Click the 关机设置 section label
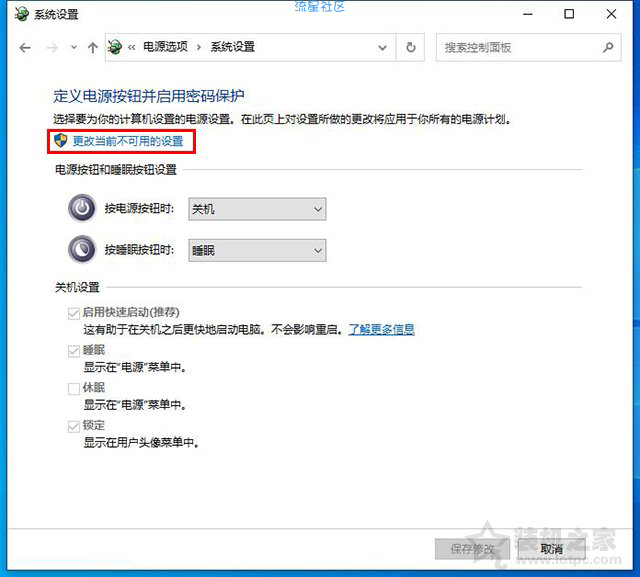Viewport: 640px width, 577px height. (77, 287)
